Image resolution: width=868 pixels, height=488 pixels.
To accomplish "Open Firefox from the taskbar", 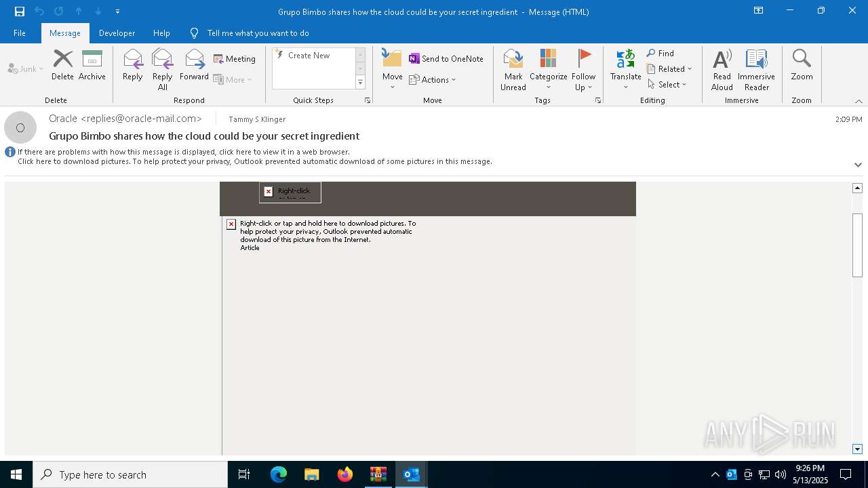I will (x=345, y=474).
